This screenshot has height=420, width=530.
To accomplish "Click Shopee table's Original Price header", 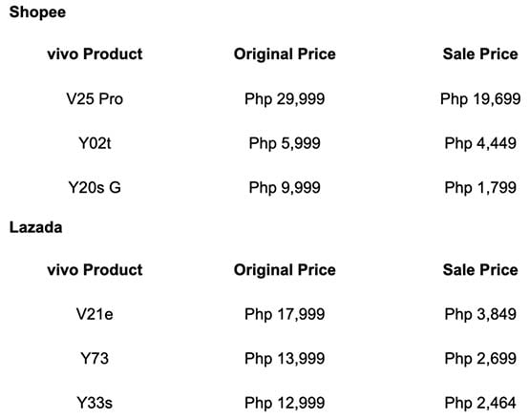I will click(x=285, y=54).
